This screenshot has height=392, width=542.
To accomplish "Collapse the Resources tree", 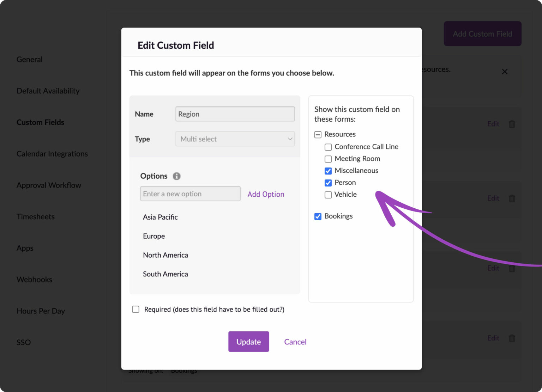I will point(318,134).
